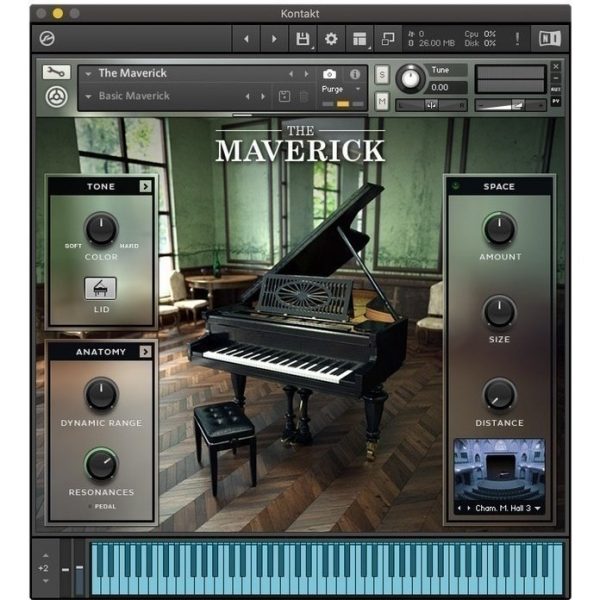Click the Basic Maverick snapshot name
Image resolution: width=600 pixels, height=600 pixels.
tap(134, 96)
